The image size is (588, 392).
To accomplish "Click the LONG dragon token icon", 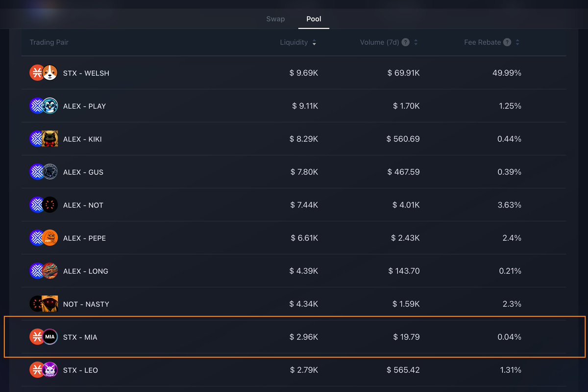I will (50, 271).
